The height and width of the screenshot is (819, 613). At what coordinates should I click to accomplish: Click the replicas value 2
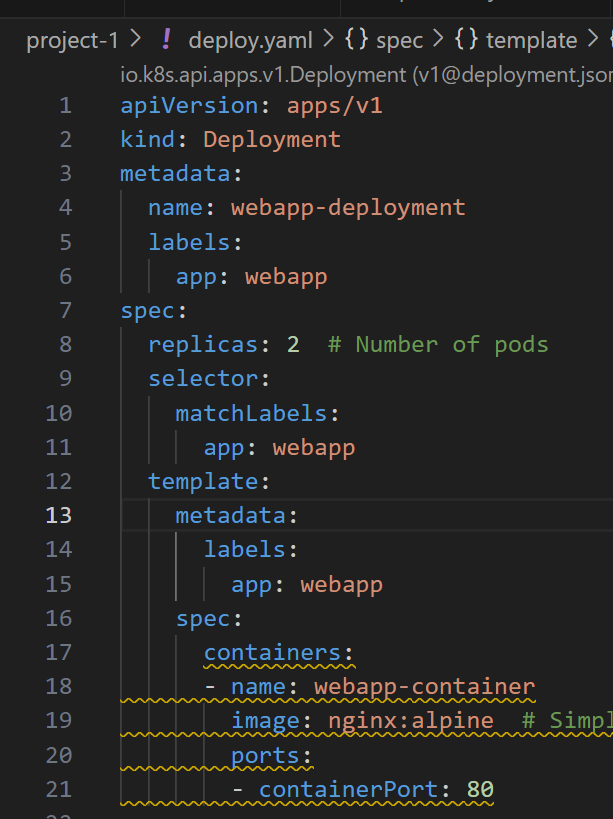(293, 345)
